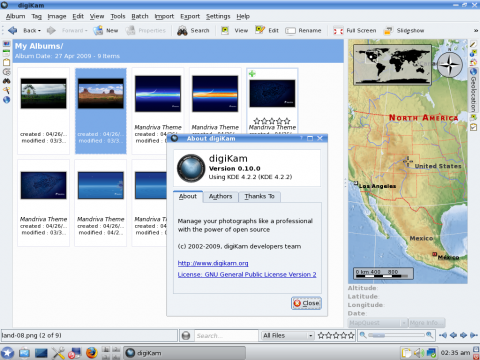Open the Map Searches globe in left sidebar

tap(6, 100)
